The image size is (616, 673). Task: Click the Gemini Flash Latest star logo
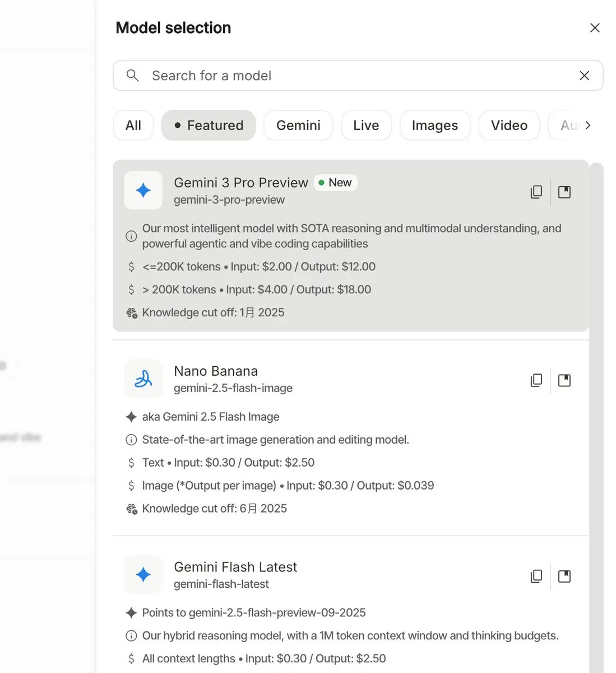(143, 574)
